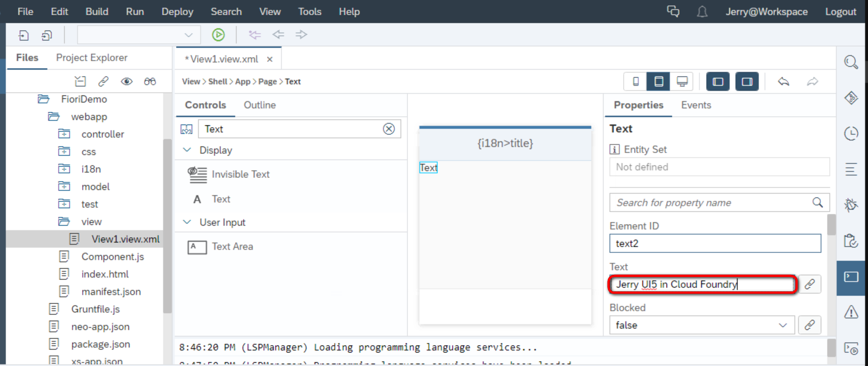
Task: Click the green Run button in toolbar
Action: [218, 35]
